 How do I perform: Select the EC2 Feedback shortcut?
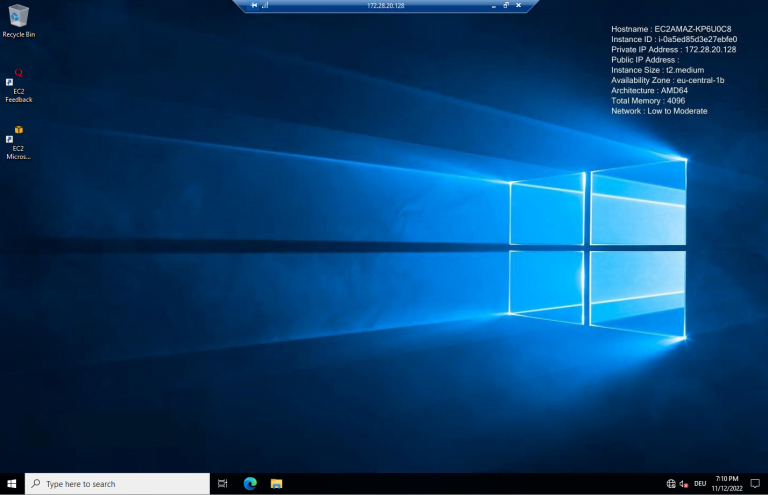point(18,82)
